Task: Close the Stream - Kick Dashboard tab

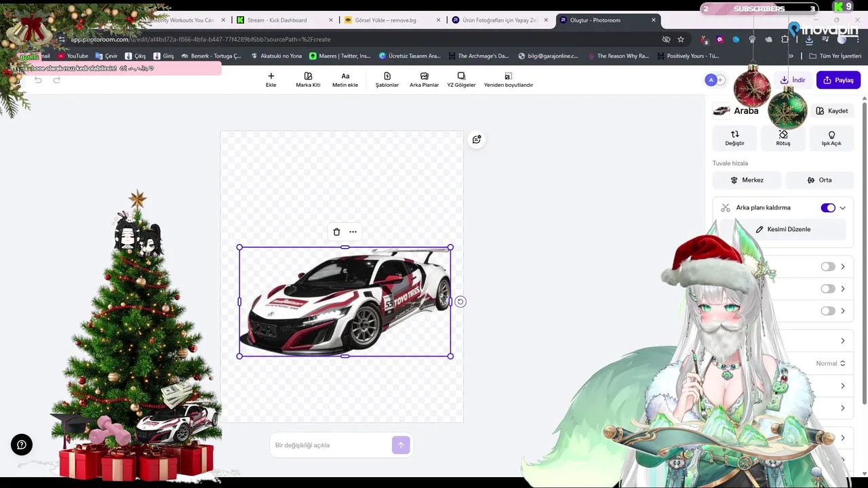Action: pyautogui.click(x=330, y=20)
